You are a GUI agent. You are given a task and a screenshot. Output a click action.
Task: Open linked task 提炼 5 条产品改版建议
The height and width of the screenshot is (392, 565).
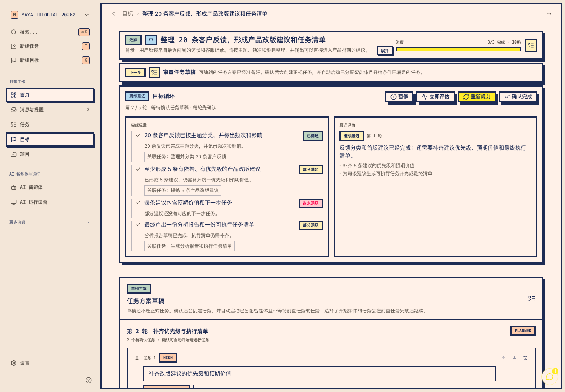point(183,191)
